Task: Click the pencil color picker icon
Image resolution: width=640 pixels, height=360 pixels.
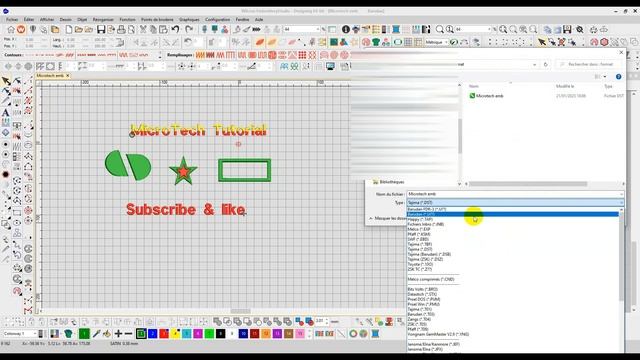Action: click(96, 333)
